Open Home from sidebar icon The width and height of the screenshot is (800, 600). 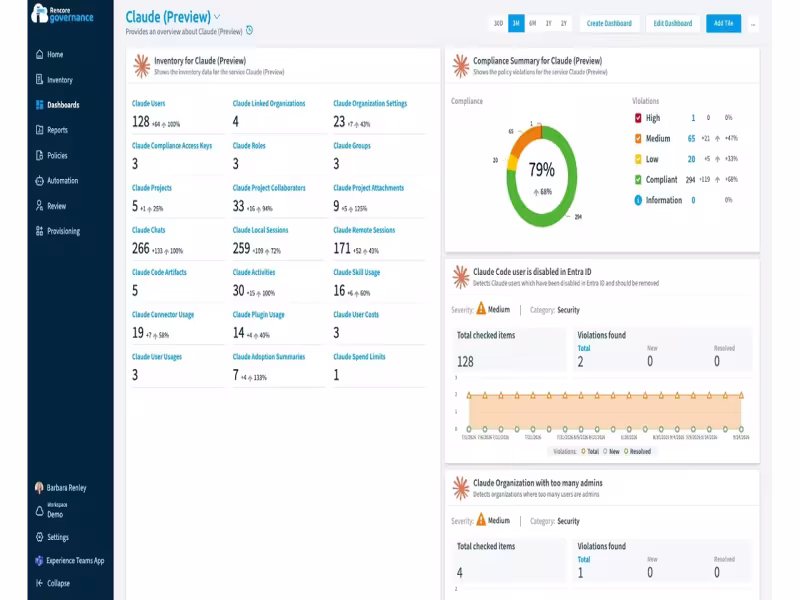(x=39, y=54)
